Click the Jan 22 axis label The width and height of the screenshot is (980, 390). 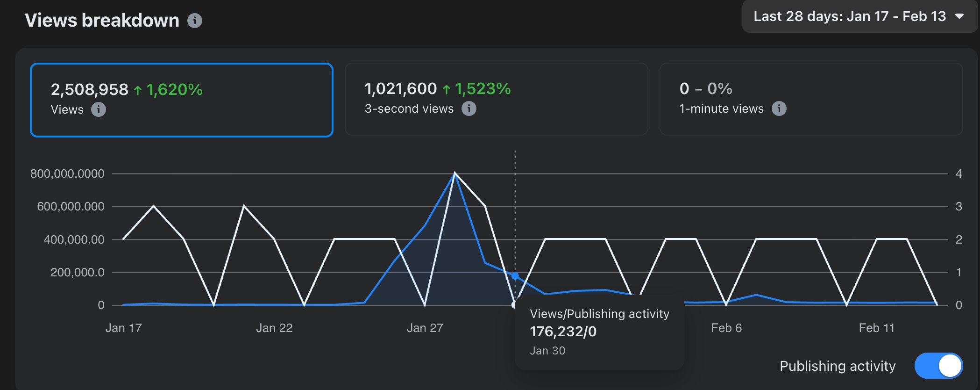(x=274, y=328)
